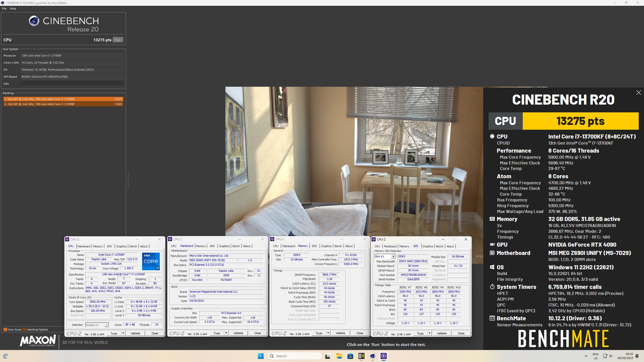The height and width of the screenshot is (362, 644).
Task: Click Validate in CPU-Z CPU window
Action: pos(135,333)
